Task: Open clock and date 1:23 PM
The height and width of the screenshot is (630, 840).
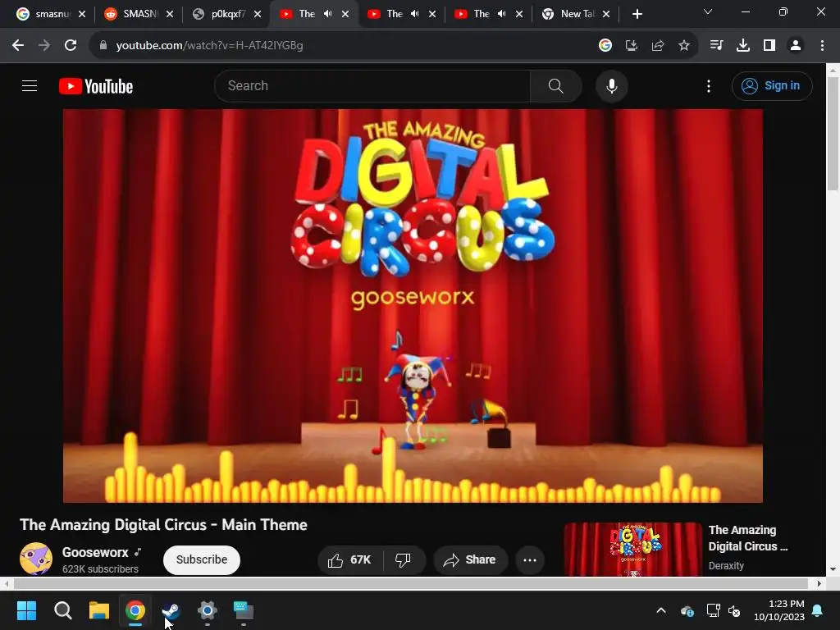Action: 779,610
